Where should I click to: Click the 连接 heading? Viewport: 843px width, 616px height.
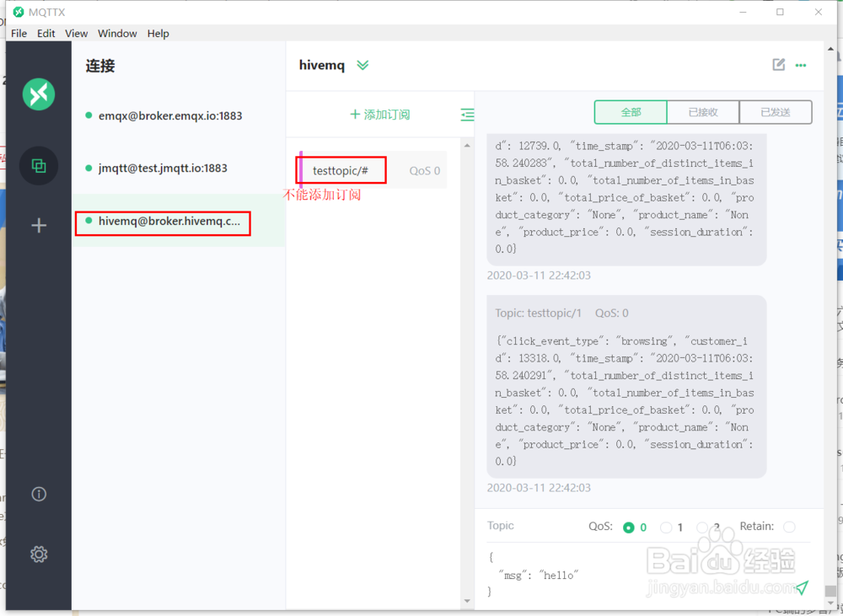(100, 66)
